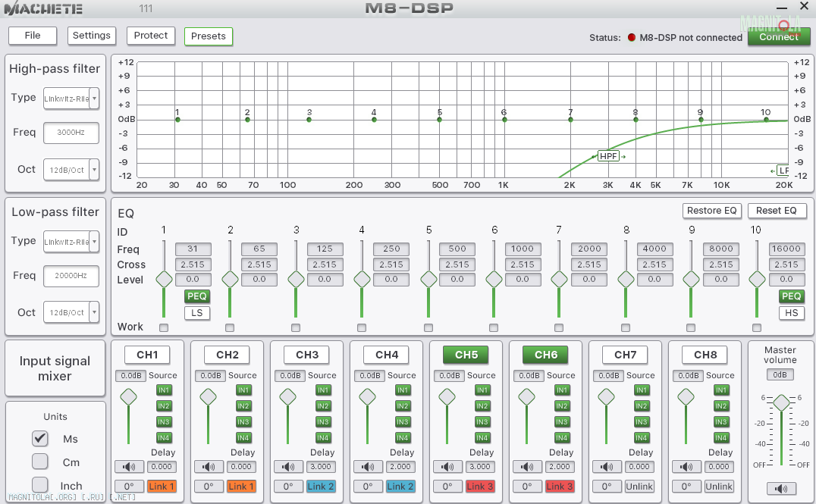Mute CH1 with its speaker icon
This screenshot has height=504, width=816.
coord(128,467)
